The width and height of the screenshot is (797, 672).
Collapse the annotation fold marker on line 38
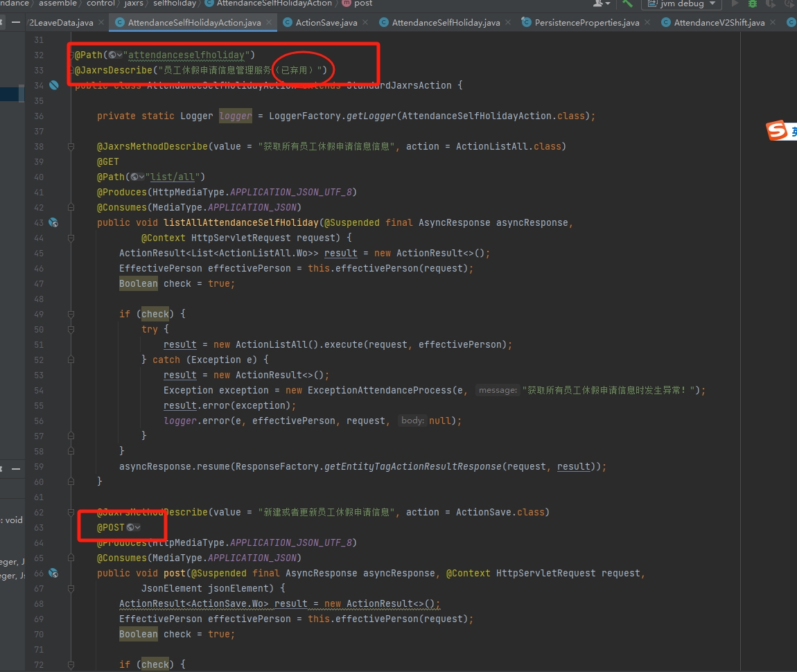(x=71, y=146)
